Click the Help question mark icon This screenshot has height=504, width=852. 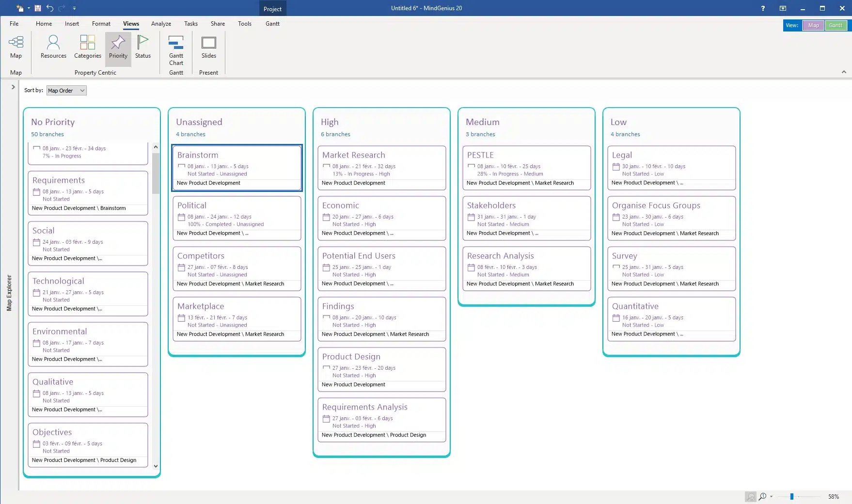763,8
